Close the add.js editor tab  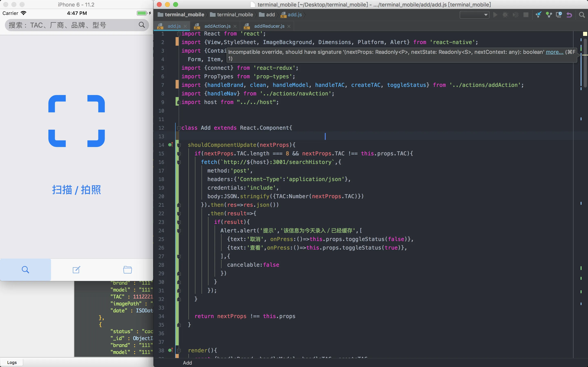pyautogui.click(x=185, y=26)
